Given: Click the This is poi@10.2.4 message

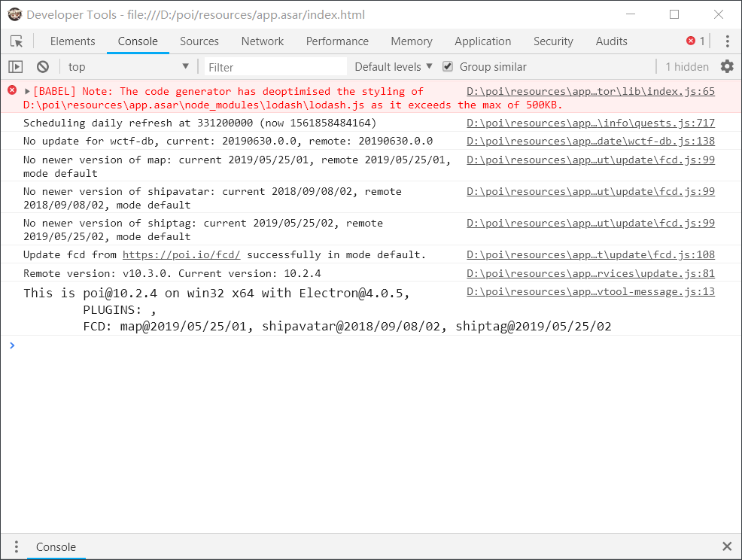Looking at the screenshot, I should (216, 294).
